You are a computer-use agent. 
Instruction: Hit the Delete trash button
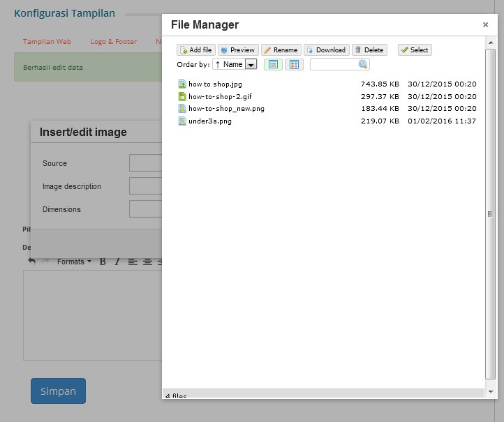(369, 50)
